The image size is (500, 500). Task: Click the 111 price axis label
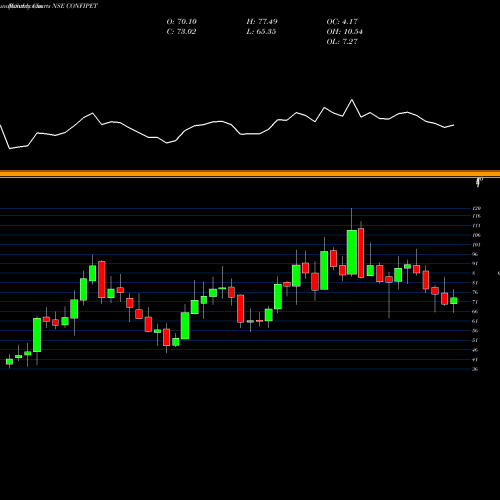coord(477,226)
